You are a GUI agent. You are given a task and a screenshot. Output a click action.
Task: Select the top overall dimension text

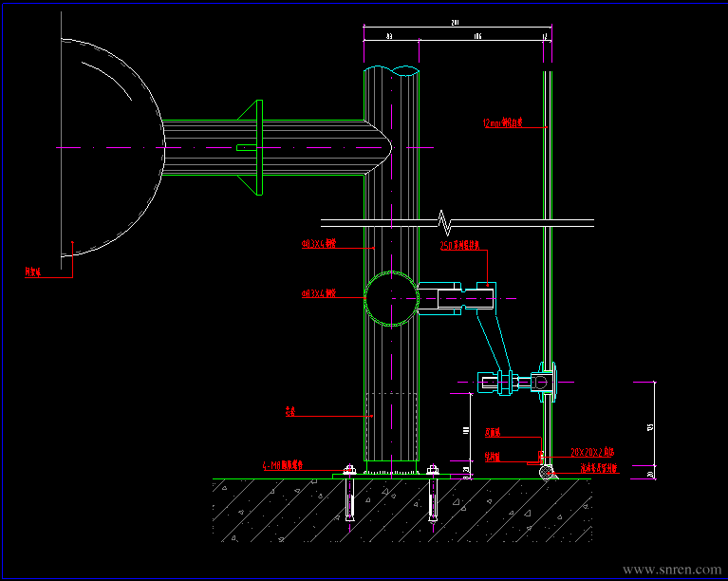pyautogui.click(x=455, y=23)
